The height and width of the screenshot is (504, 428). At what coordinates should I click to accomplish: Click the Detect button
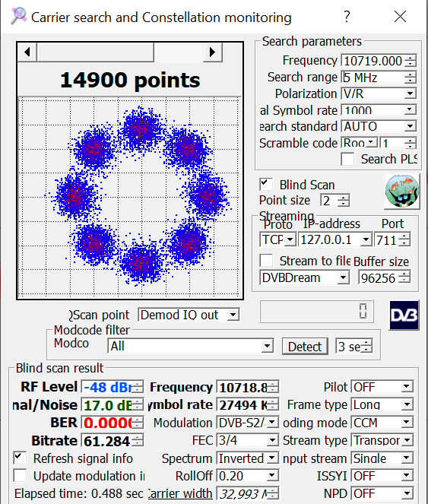(x=305, y=347)
